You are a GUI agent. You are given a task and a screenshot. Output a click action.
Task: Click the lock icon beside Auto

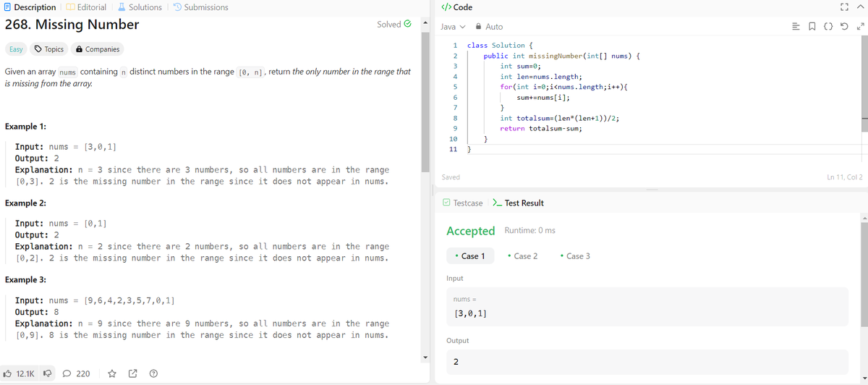pos(478,27)
